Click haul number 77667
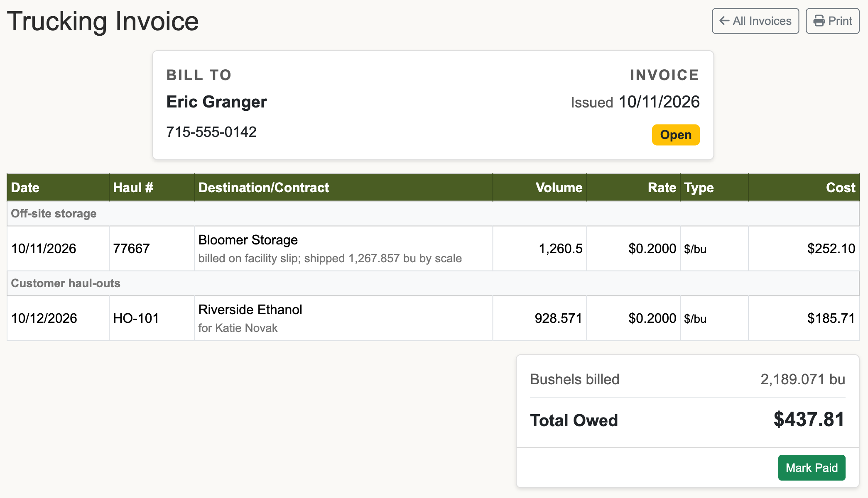868x498 pixels. click(131, 249)
